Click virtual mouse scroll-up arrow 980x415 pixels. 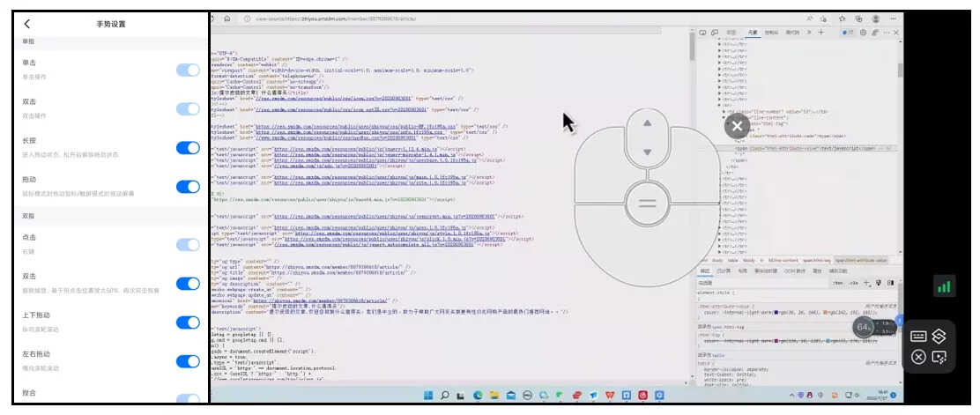point(648,123)
